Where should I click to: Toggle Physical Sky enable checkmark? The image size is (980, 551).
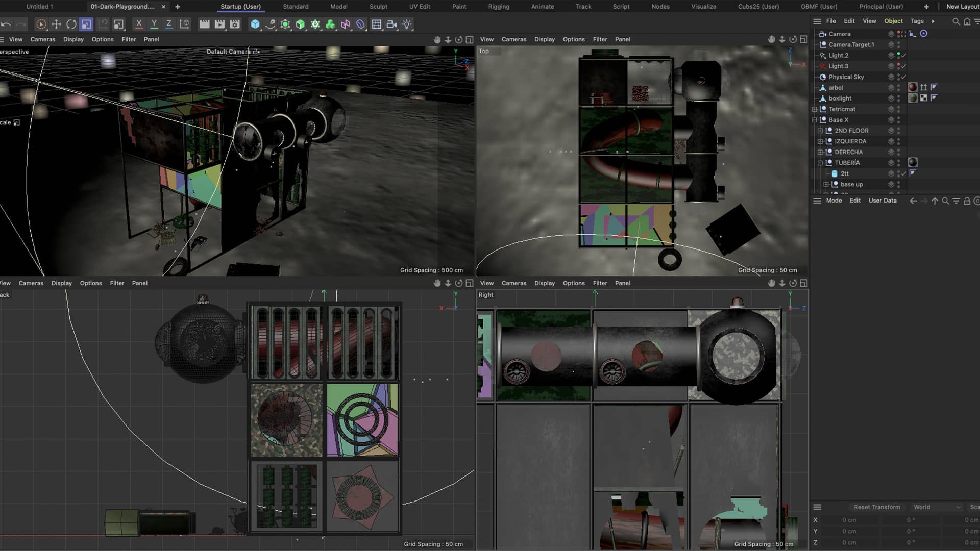click(904, 77)
